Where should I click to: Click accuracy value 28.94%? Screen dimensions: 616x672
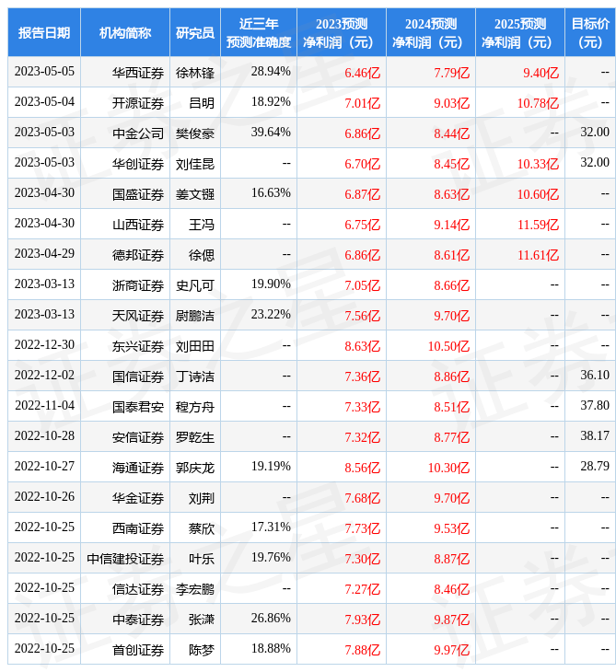(271, 71)
